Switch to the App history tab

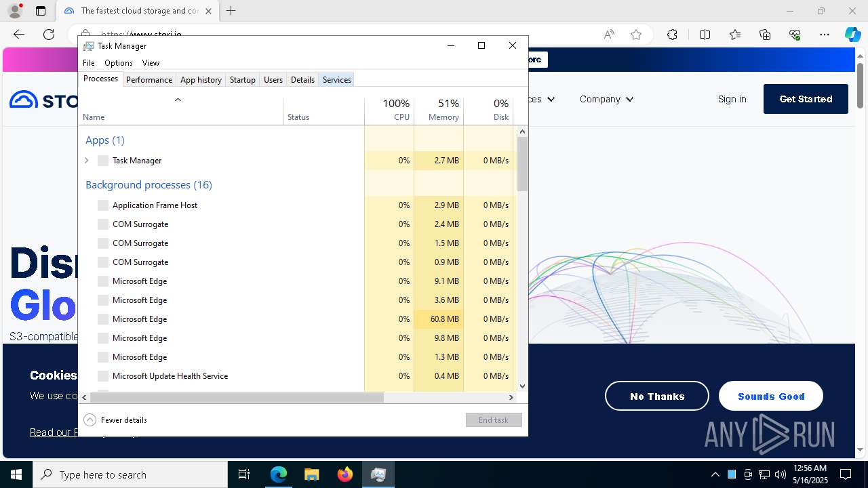201,80
